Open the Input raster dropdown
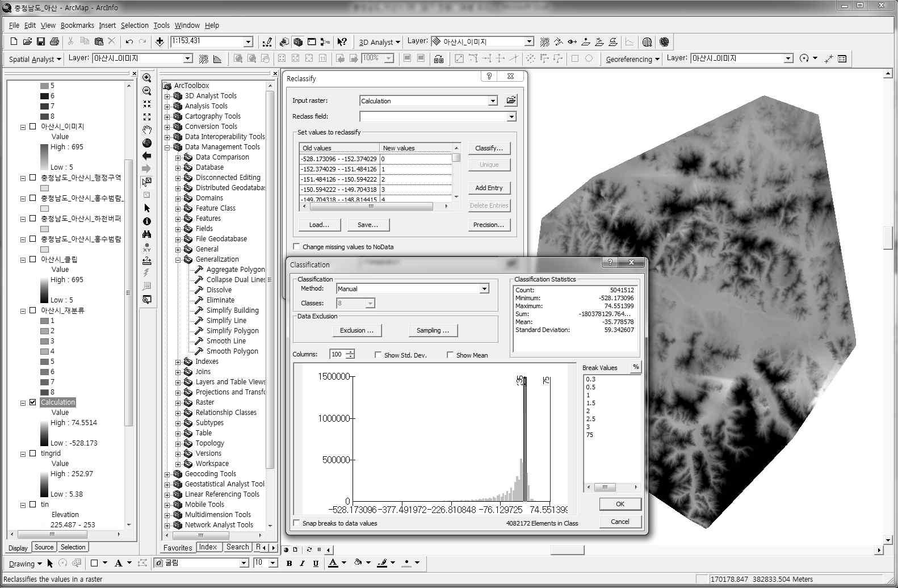 [x=493, y=101]
